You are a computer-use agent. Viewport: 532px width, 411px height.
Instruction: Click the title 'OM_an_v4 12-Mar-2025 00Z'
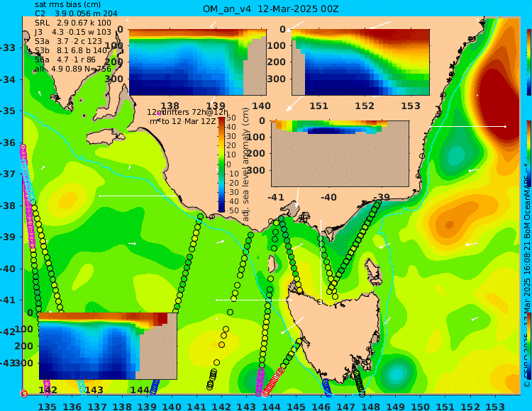[271, 9]
